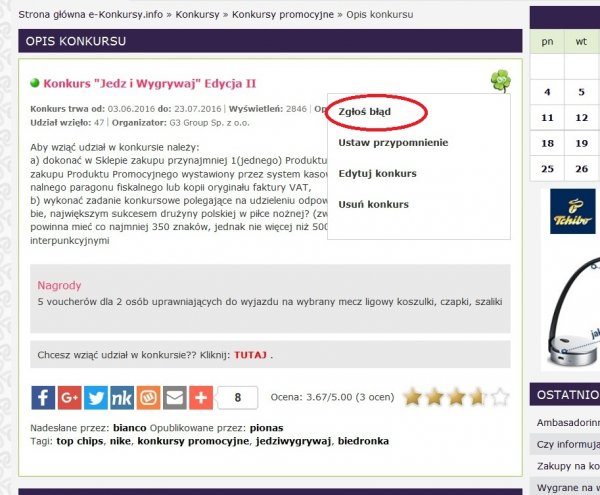
Task: Share via Google Plus icon
Action: 70,397
